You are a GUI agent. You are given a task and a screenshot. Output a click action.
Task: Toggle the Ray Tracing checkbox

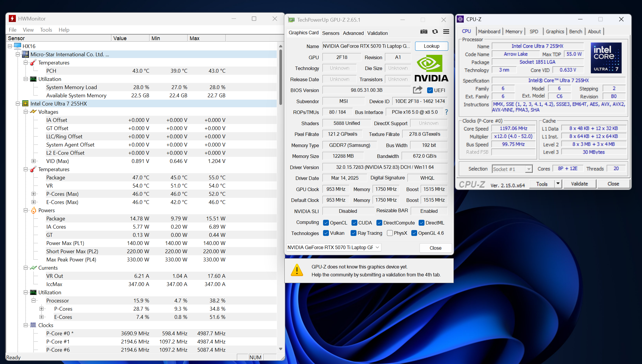click(x=354, y=233)
